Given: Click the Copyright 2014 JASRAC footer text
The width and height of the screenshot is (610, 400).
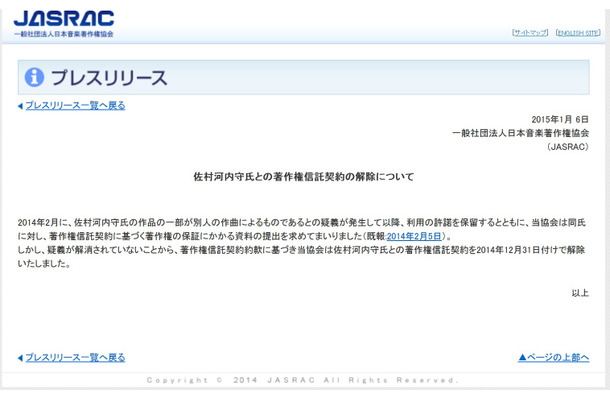Looking at the screenshot, I should [x=303, y=380].
